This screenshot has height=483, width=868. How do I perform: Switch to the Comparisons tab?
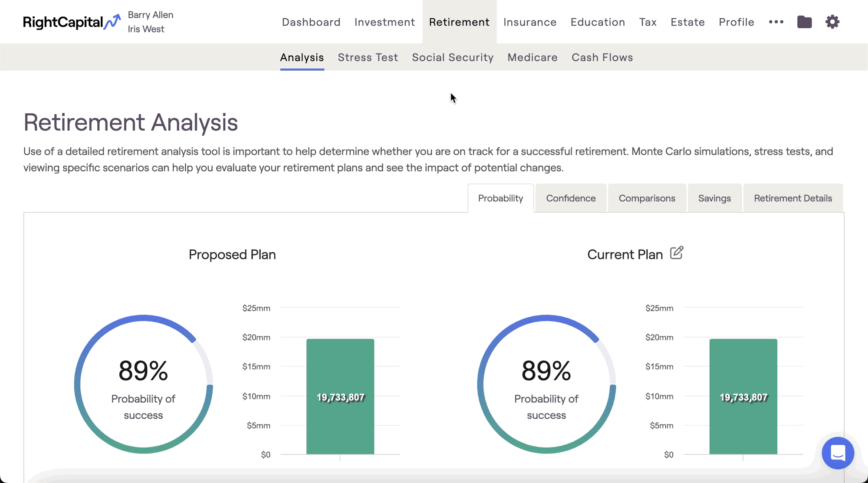pyautogui.click(x=647, y=198)
